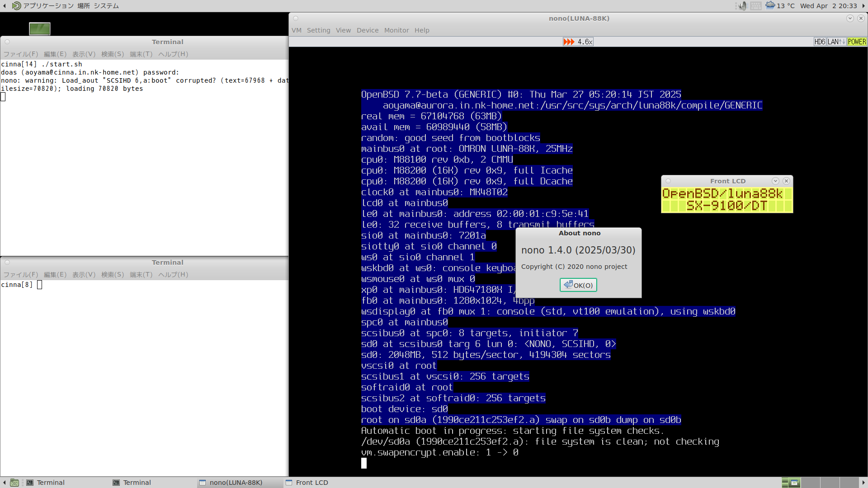Click the rain cloud weather icon
The width and height of the screenshot is (868, 488).
click(770, 5)
